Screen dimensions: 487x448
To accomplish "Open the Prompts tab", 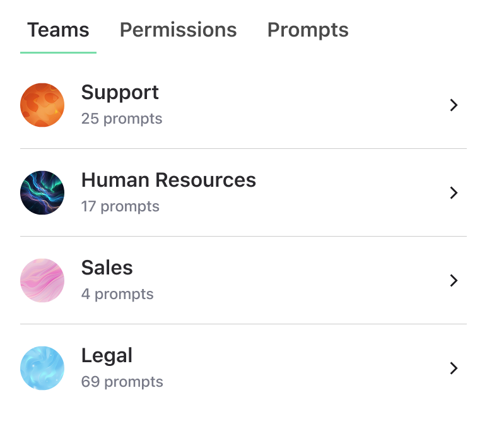I will 308,30.
